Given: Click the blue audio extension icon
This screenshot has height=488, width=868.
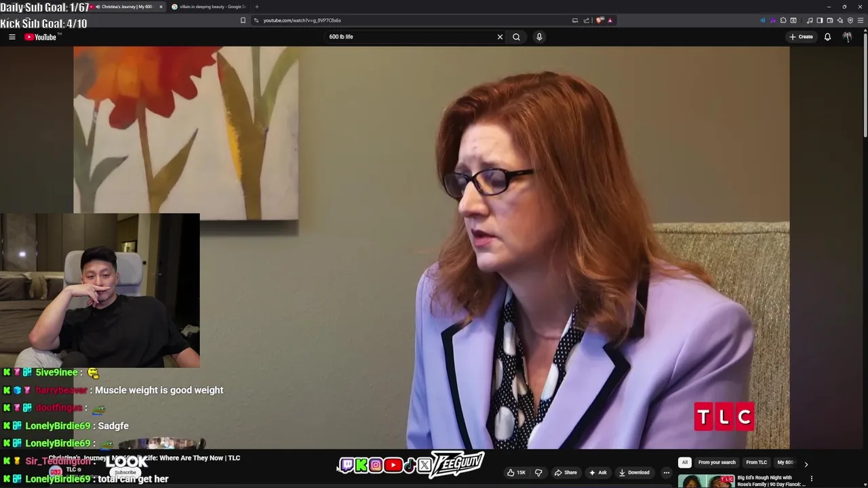Looking at the screenshot, I should pyautogui.click(x=763, y=20).
